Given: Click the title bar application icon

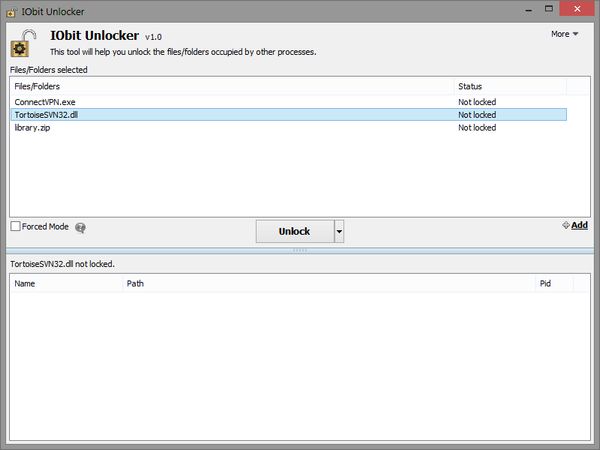Looking at the screenshot, I should coord(11,11).
